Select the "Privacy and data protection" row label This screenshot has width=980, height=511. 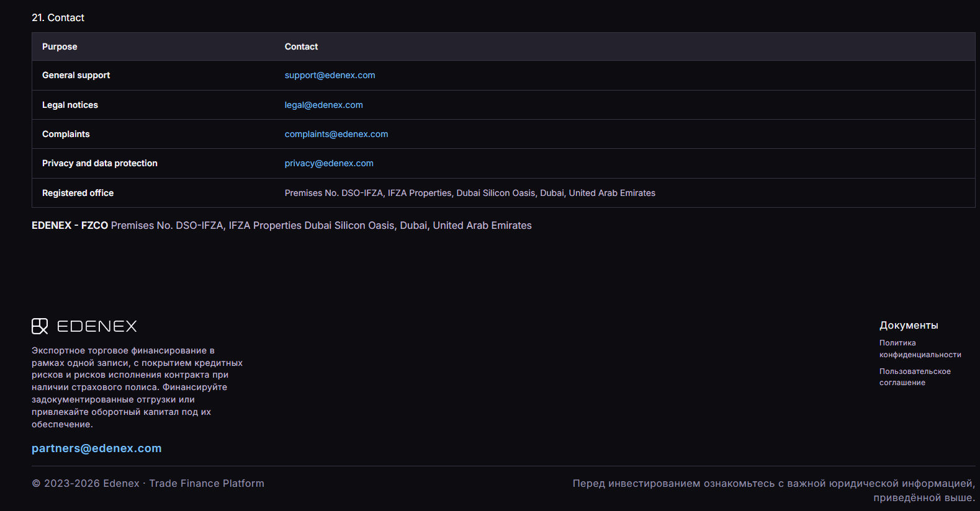pos(100,163)
